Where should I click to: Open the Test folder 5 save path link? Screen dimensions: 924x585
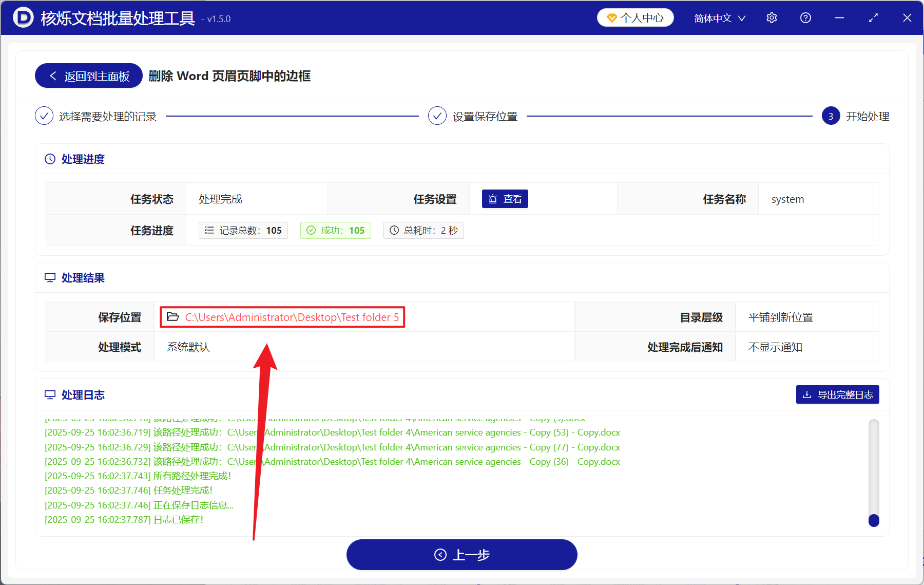pos(292,317)
